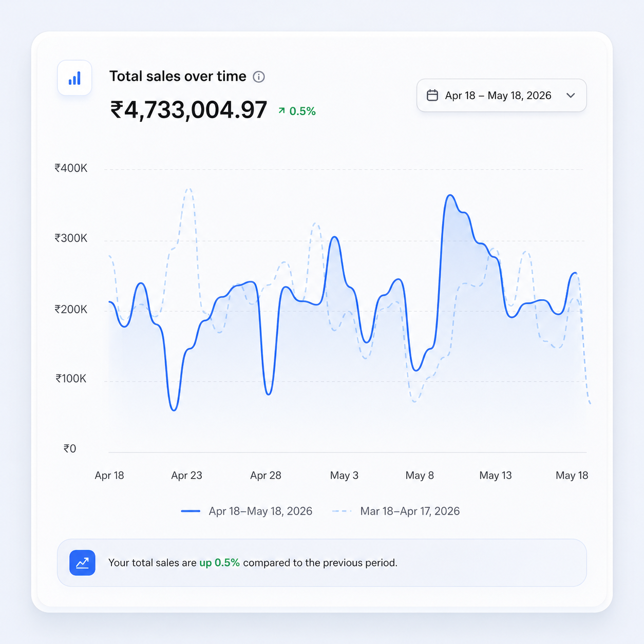Click 'compared to the previous period' text

[x=320, y=563]
